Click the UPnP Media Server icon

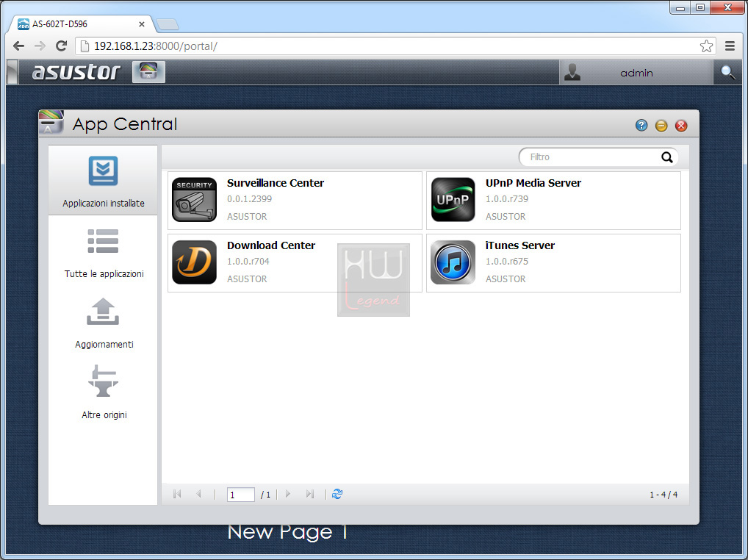pos(453,200)
